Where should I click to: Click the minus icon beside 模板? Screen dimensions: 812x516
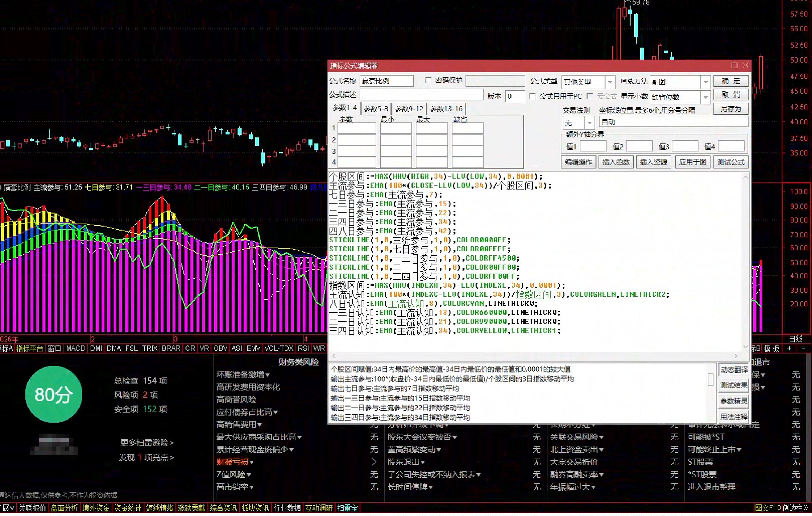click(803, 348)
